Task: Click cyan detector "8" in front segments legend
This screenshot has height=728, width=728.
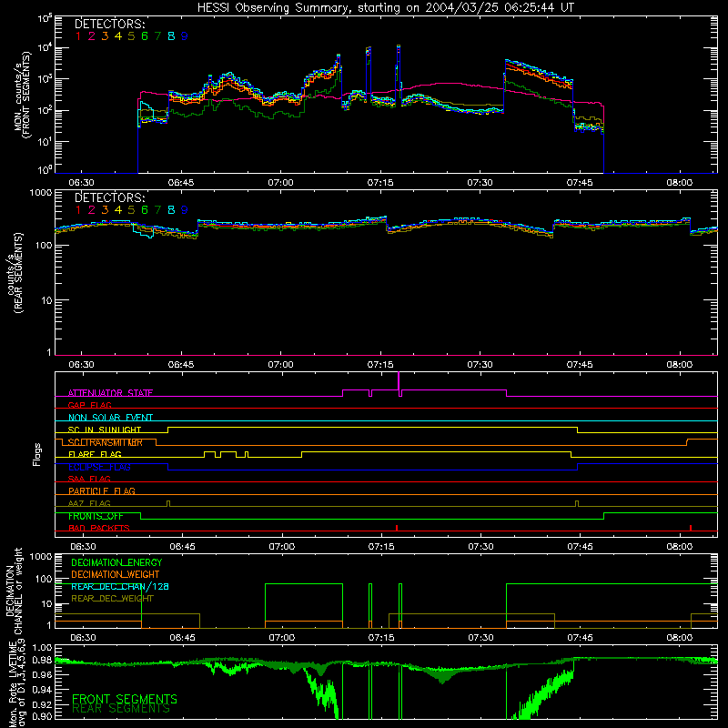Action: (171, 36)
